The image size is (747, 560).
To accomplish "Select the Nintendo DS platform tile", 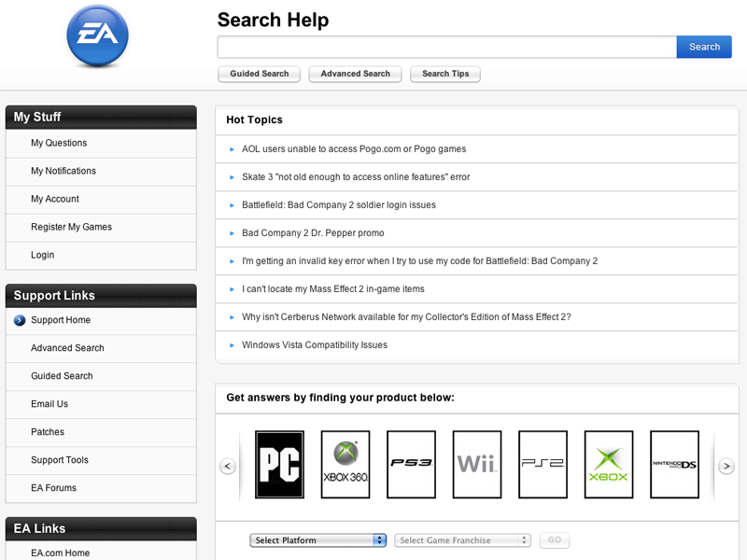I will tap(674, 464).
